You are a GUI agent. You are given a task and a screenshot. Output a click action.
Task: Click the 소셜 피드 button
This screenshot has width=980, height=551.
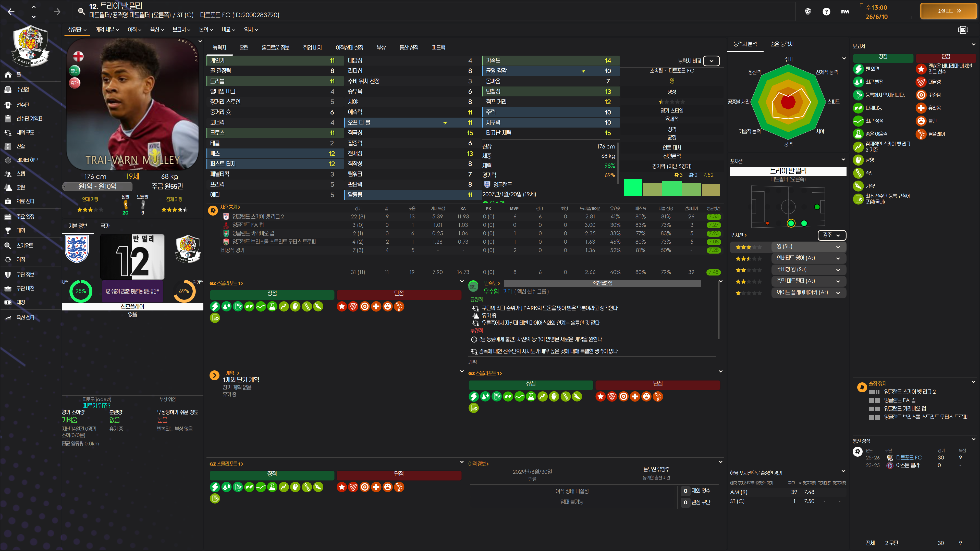tap(948, 11)
